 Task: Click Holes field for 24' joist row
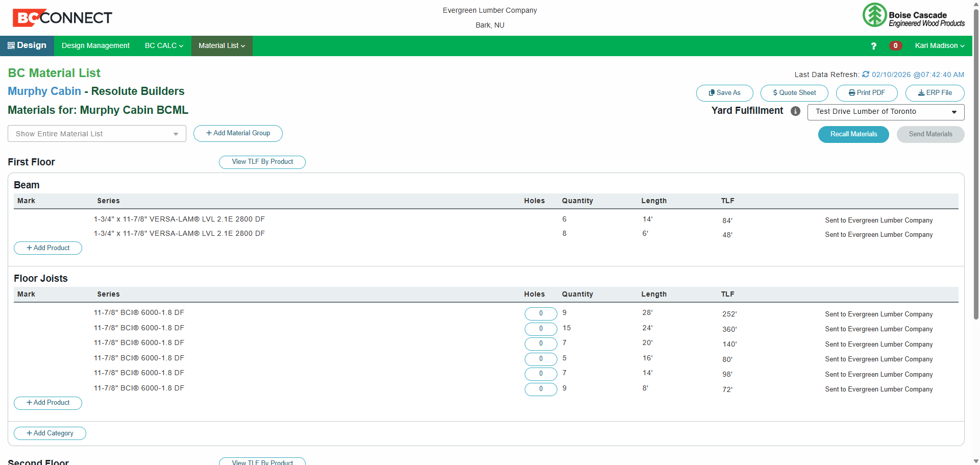[541, 329]
